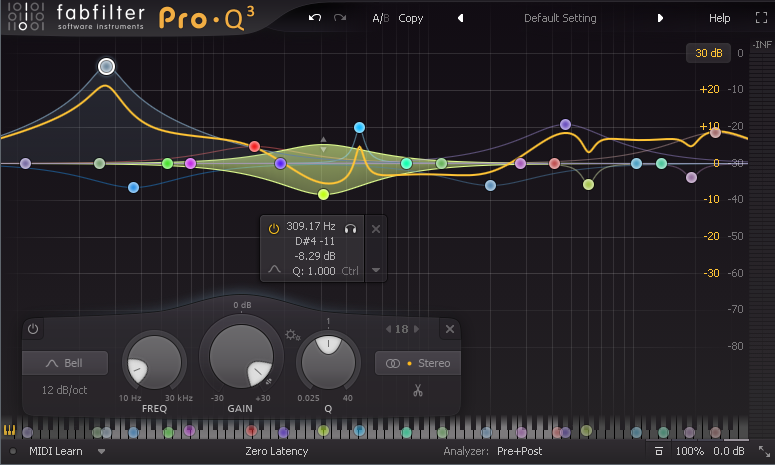
Task: Load the previous preset with left arrow
Action: (461, 18)
